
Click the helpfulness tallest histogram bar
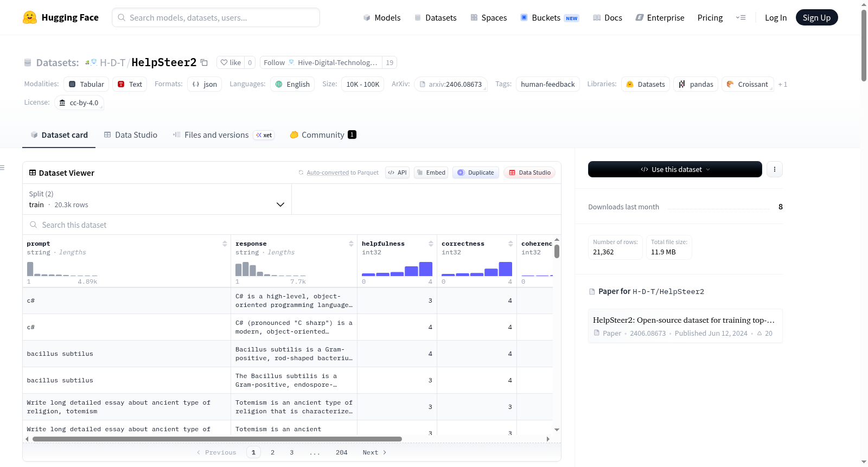click(x=426, y=269)
